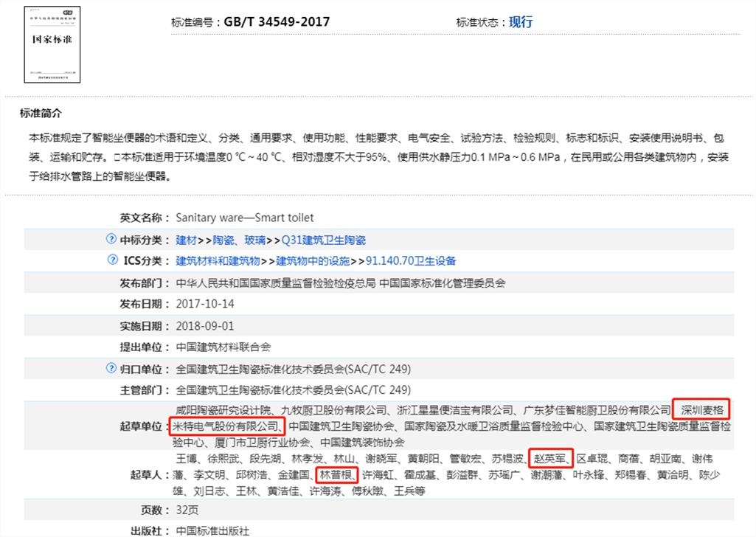The image size is (756, 537).
Task: Click the English name Sanitary ware—Smart toilet
Action: pyautogui.click(x=244, y=218)
